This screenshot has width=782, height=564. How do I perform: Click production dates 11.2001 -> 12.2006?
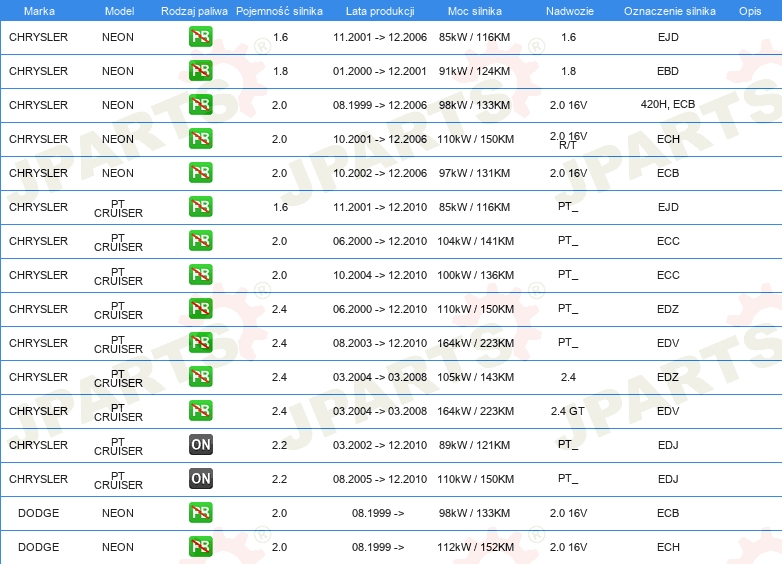380,37
